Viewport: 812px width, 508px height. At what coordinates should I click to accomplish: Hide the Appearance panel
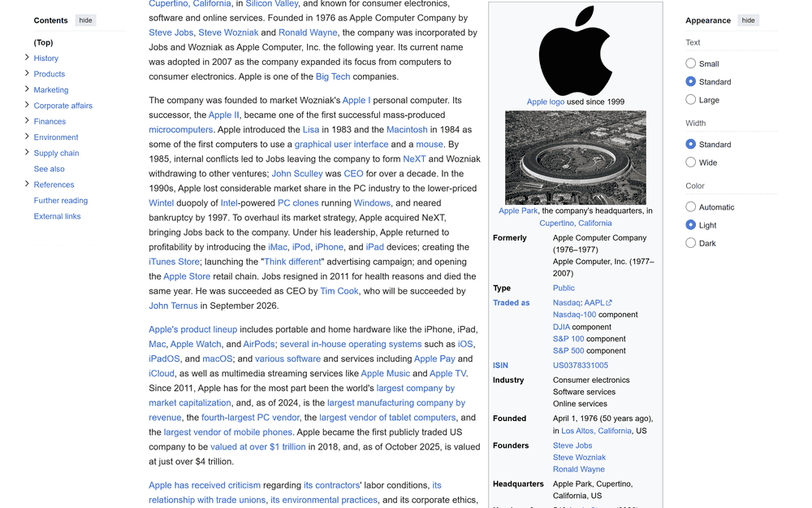point(748,20)
